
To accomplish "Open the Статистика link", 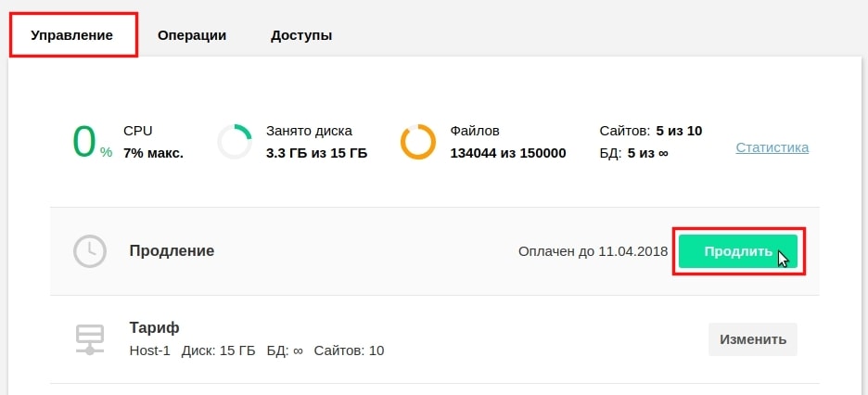I will [772, 147].
